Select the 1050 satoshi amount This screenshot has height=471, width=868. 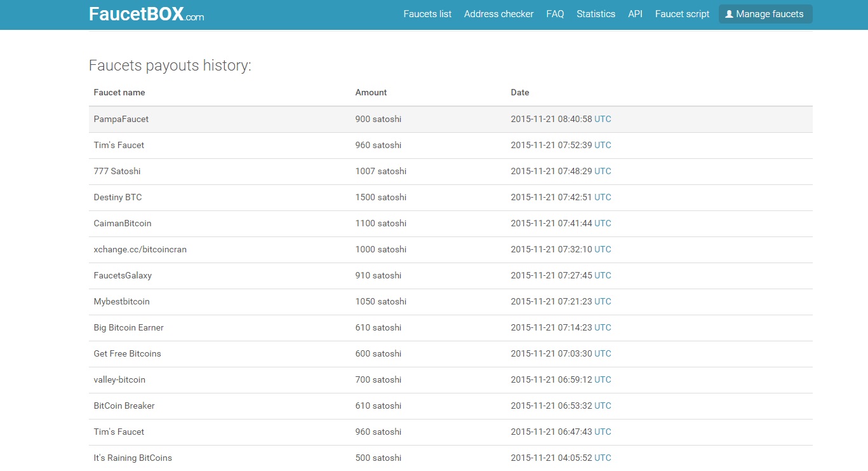(381, 301)
